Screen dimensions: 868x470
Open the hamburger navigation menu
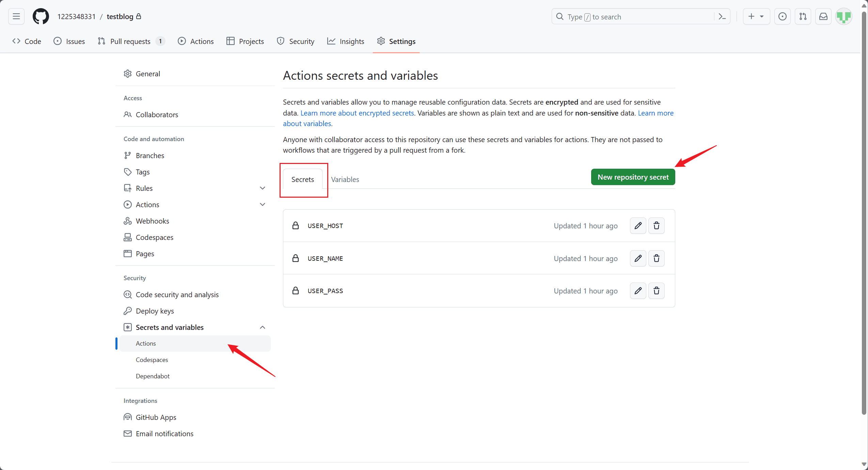(16, 16)
